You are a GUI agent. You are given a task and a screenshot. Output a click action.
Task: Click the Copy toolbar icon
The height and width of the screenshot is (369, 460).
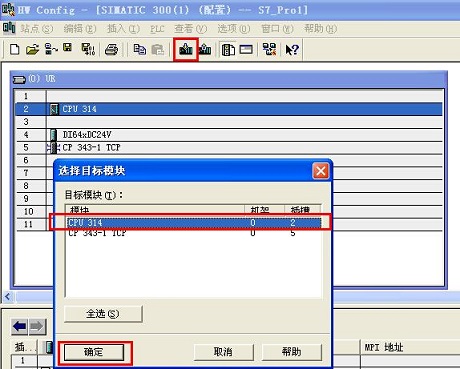[x=139, y=50]
